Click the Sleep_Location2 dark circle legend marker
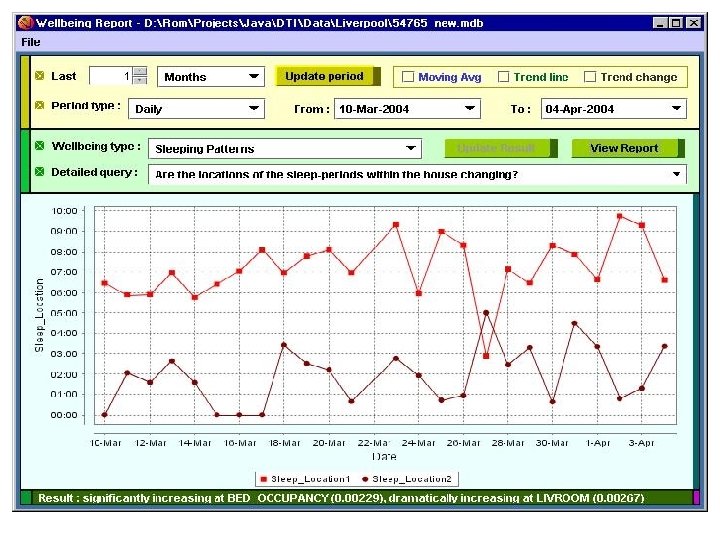The height and width of the screenshot is (540, 720). [x=365, y=479]
